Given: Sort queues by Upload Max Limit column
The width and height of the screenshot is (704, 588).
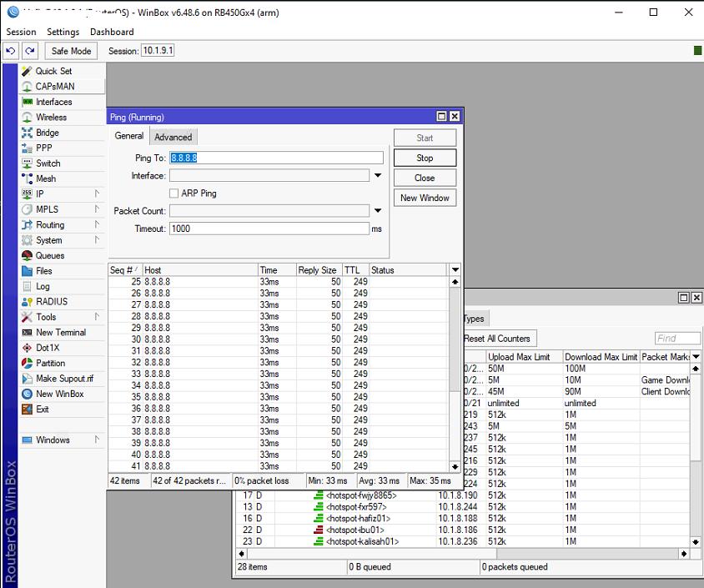Looking at the screenshot, I should tap(524, 356).
